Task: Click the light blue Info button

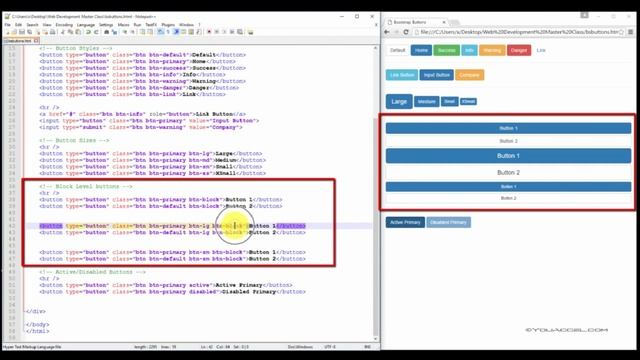Action: [x=469, y=50]
